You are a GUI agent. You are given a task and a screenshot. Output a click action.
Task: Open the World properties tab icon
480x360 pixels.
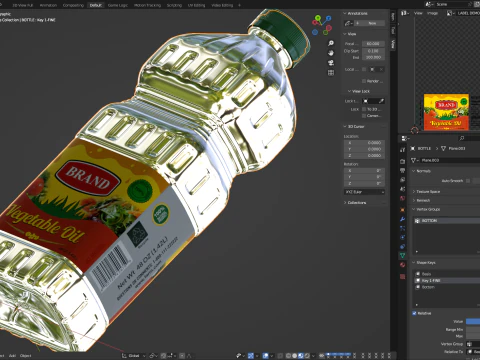pyautogui.click(x=402, y=199)
